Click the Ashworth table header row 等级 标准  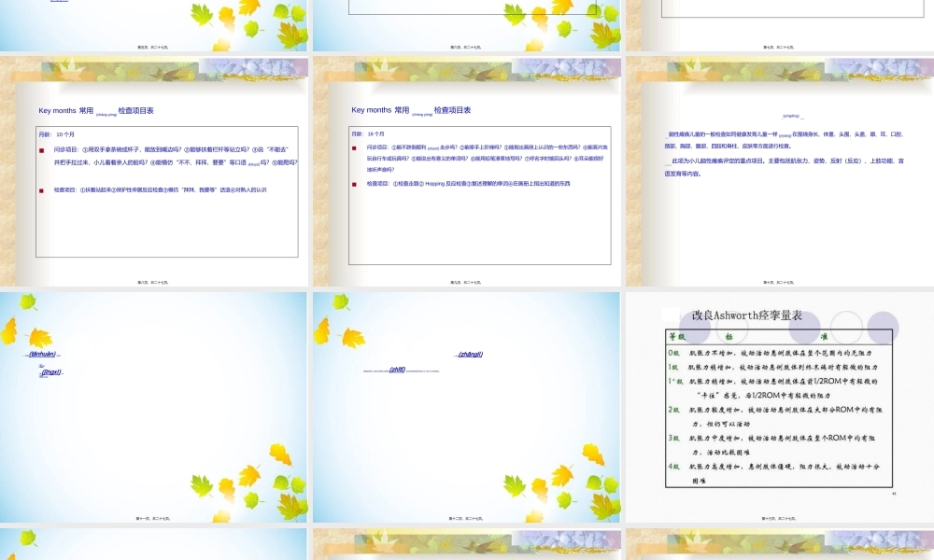point(778,337)
